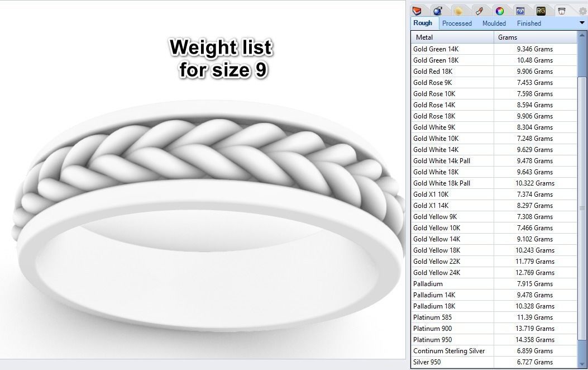Open the color wheel panel icon
Viewport: 588px width, 370px height.
pyautogui.click(x=500, y=11)
